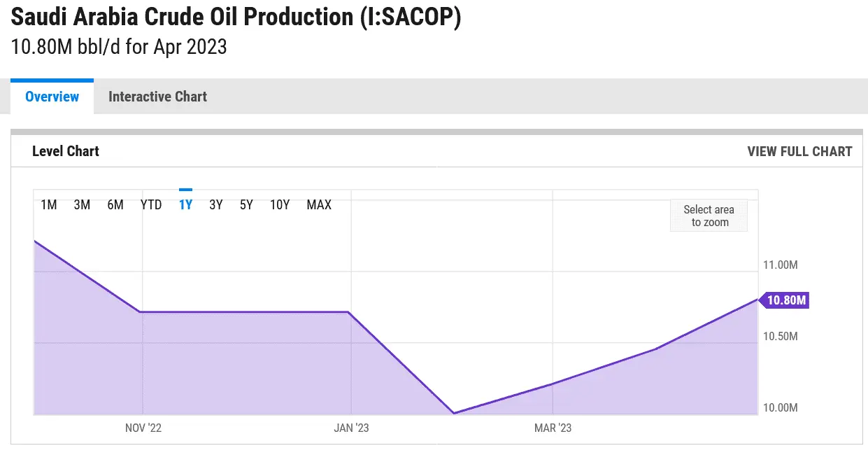The height and width of the screenshot is (455, 868).
Task: Set chart range to 3M
Action: (83, 205)
